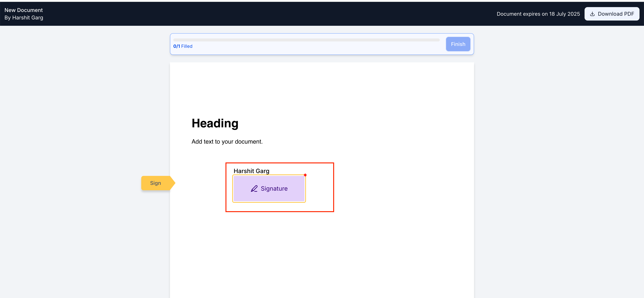Select the Heading title text
Screen dimensions: 644x298
(215, 123)
